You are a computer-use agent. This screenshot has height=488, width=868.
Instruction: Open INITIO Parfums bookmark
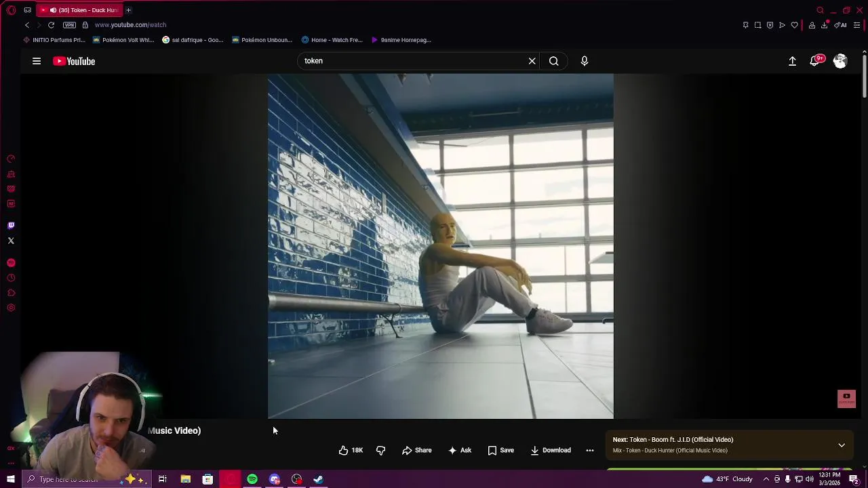pyautogui.click(x=54, y=40)
